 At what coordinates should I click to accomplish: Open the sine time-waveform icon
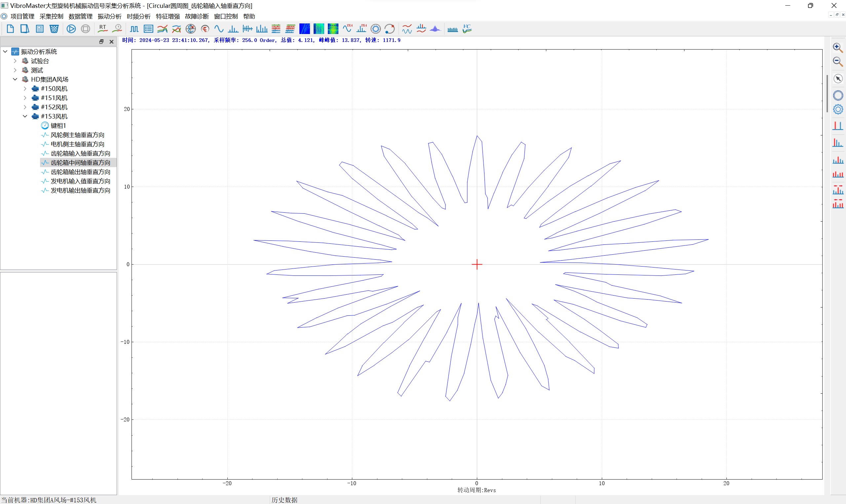click(219, 29)
